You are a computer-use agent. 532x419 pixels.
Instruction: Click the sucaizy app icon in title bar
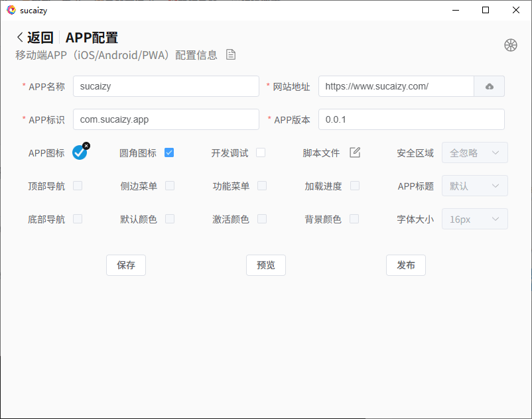click(11, 10)
